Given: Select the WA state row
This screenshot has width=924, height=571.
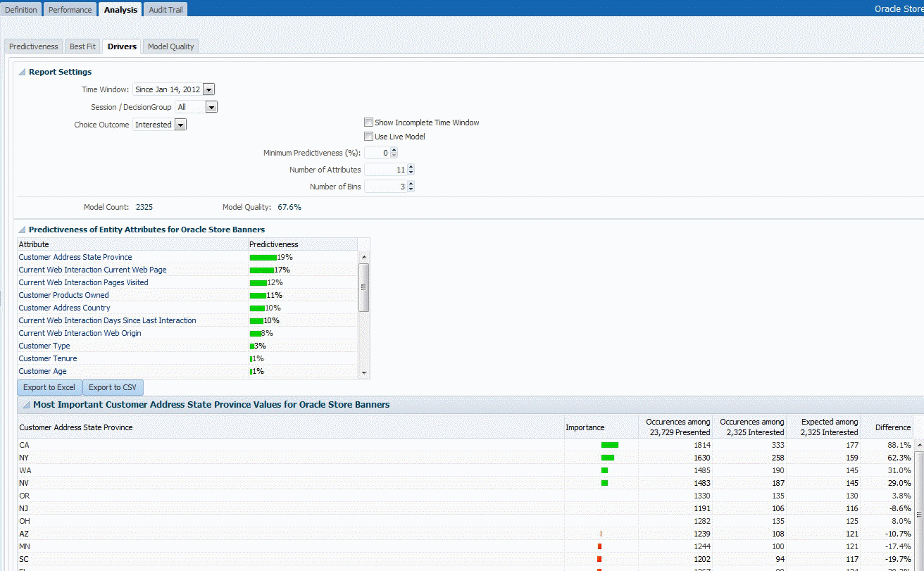Looking at the screenshot, I should coord(466,470).
